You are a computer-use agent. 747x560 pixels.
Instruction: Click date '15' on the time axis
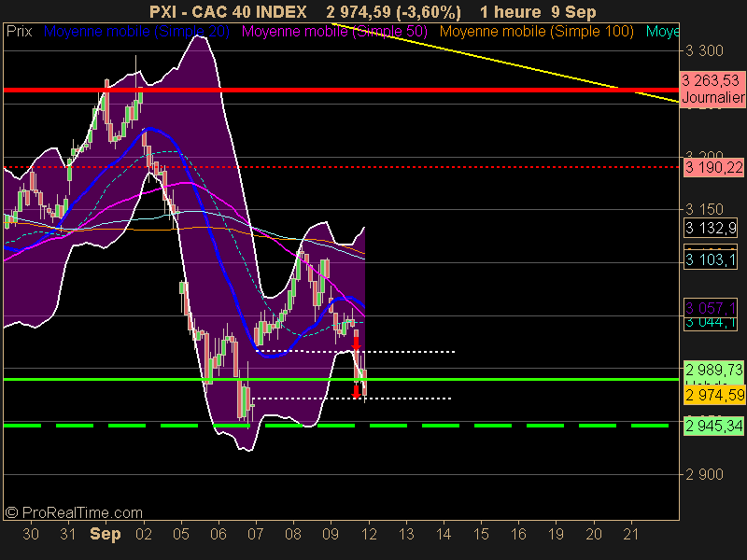coord(481,534)
